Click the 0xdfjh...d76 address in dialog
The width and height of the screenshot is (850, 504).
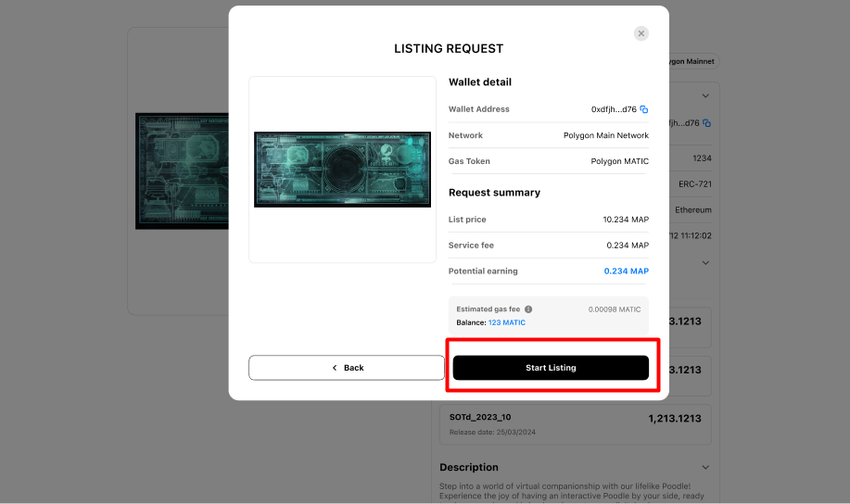[614, 109]
